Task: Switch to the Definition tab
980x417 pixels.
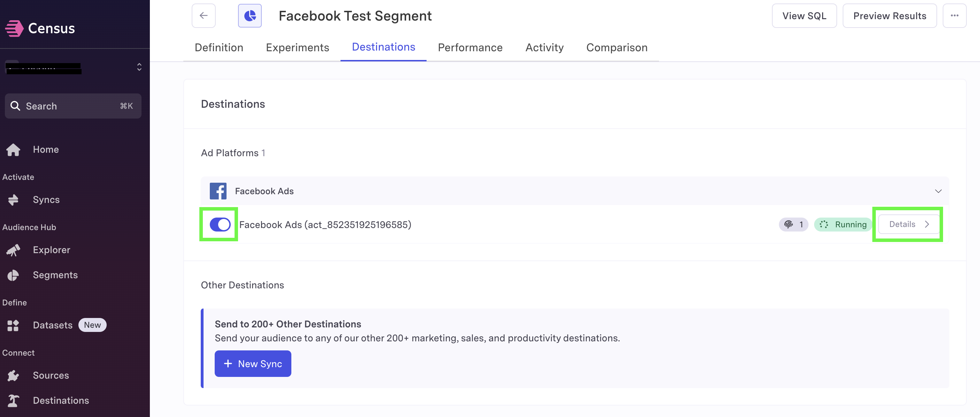Action: coord(219,47)
